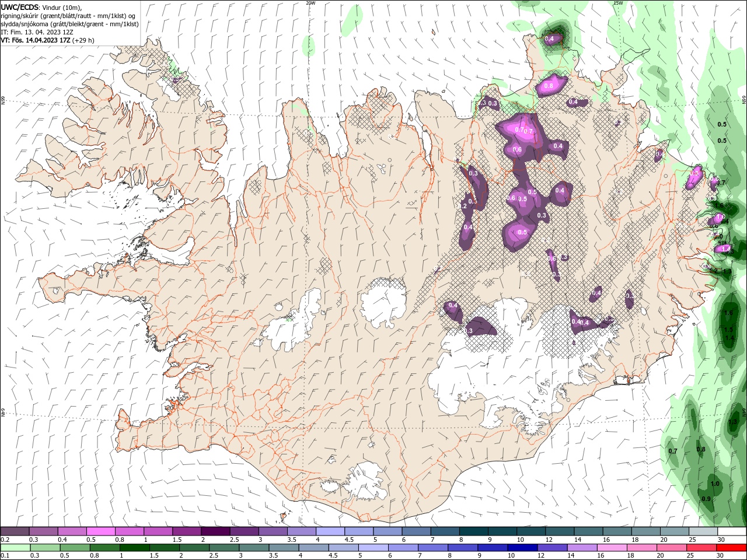Screen dimensions: 747x560
Task: Select the lower legend swatch labelled 7
Action: click(432, 548)
